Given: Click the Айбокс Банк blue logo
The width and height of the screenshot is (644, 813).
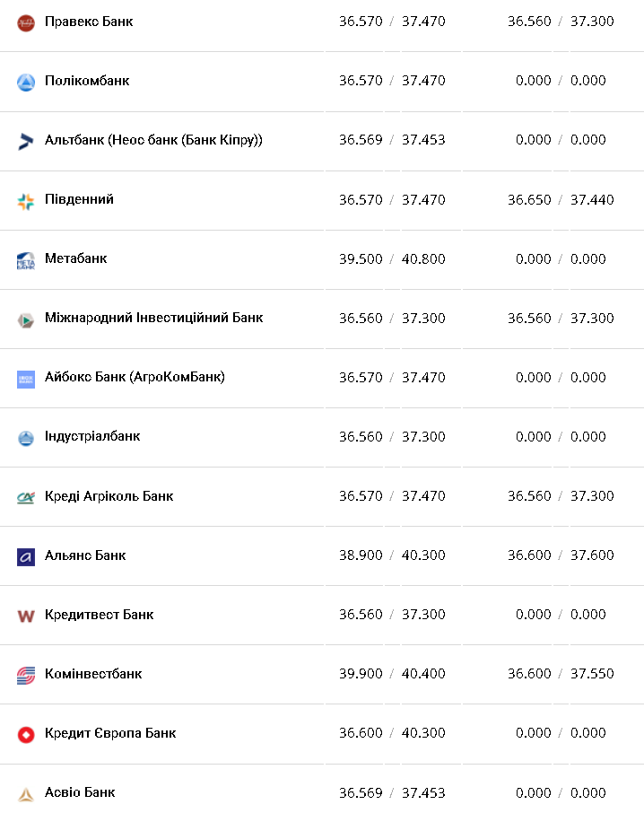Looking at the screenshot, I should point(26,379).
